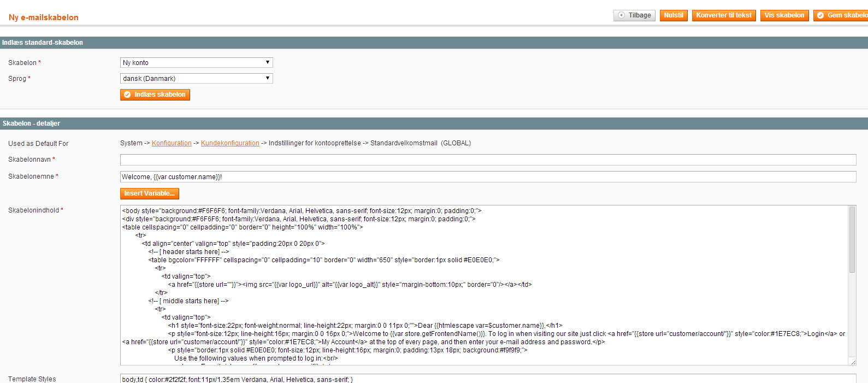The width and height of the screenshot is (868, 383).
Task: Click the checkmark icon on Indlæs skabelon
Action: click(x=127, y=95)
